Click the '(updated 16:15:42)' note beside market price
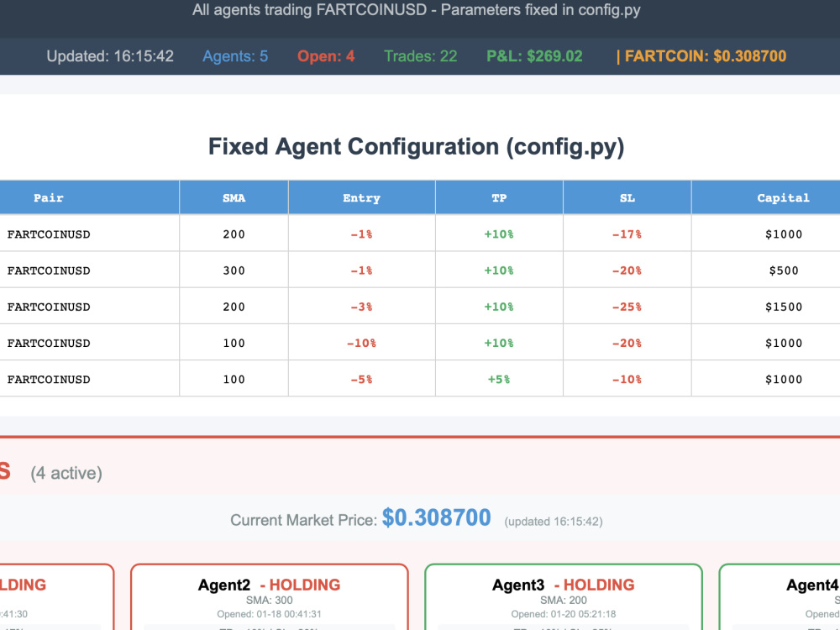The height and width of the screenshot is (630, 840). [554, 522]
